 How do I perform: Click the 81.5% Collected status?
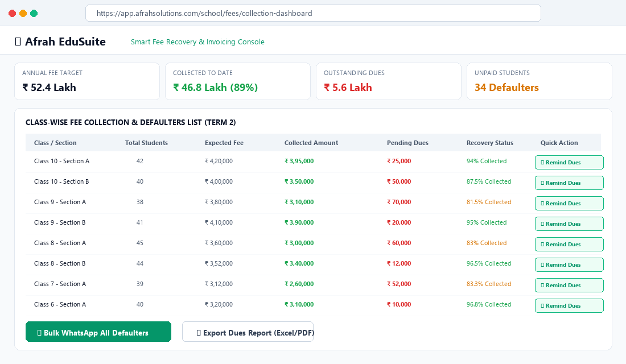[489, 202]
